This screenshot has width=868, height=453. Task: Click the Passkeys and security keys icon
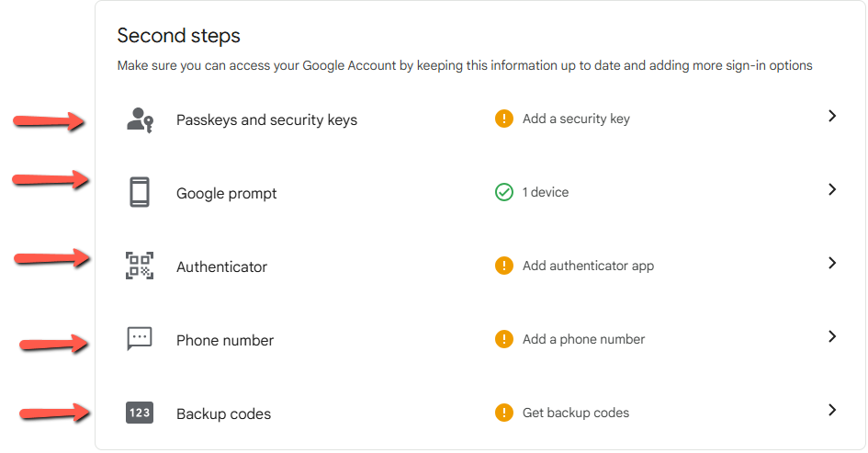point(140,119)
